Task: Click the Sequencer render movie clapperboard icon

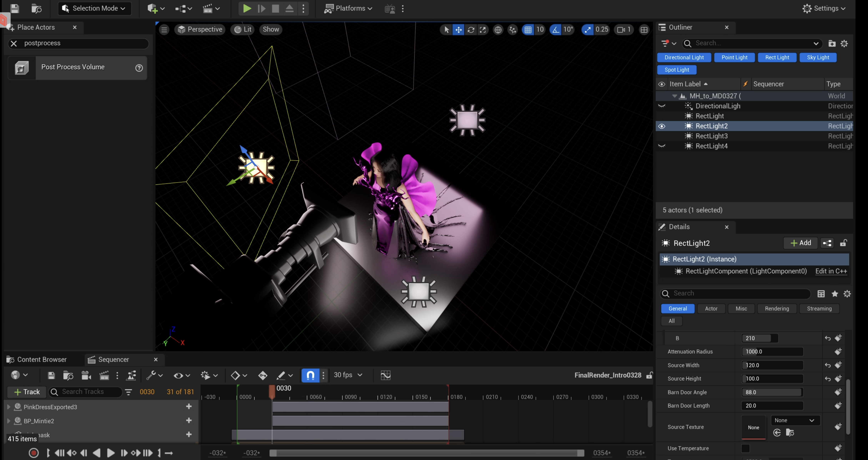Action: click(x=104, y=375)
